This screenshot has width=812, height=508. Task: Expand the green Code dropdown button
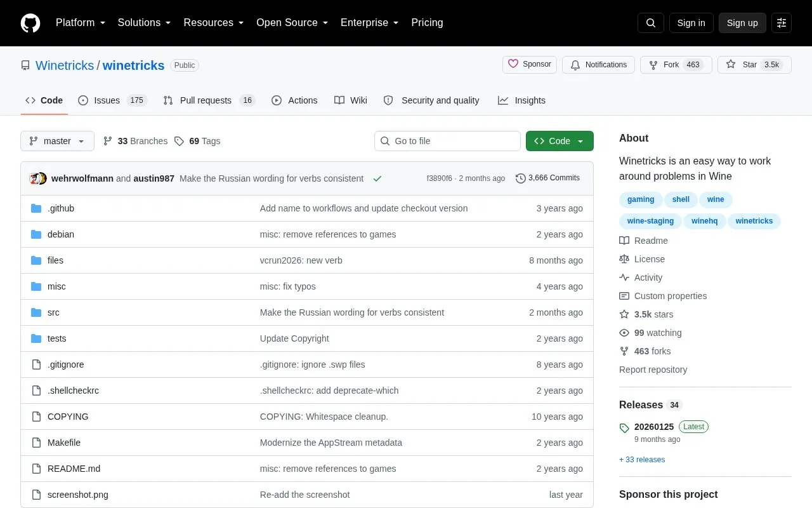point(560,141)
